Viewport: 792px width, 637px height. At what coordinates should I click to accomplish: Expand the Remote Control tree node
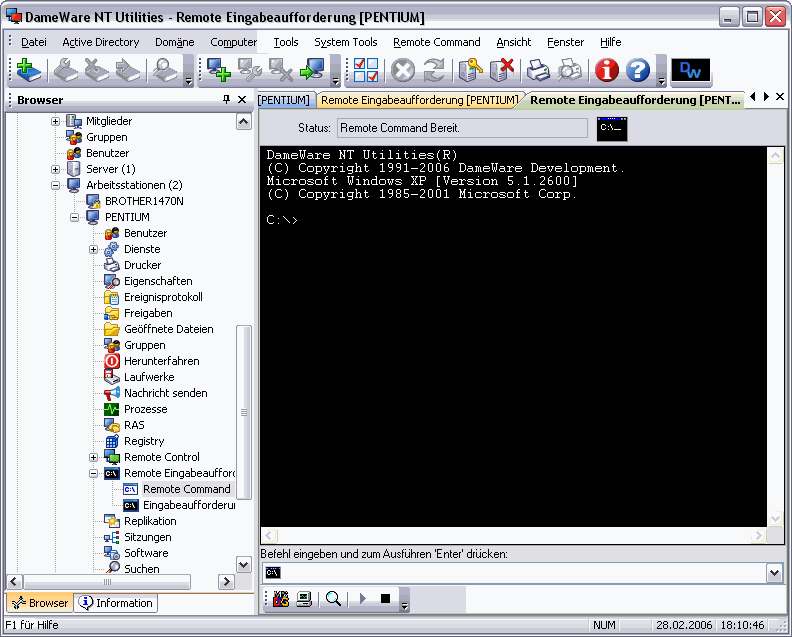coord(94,457)
